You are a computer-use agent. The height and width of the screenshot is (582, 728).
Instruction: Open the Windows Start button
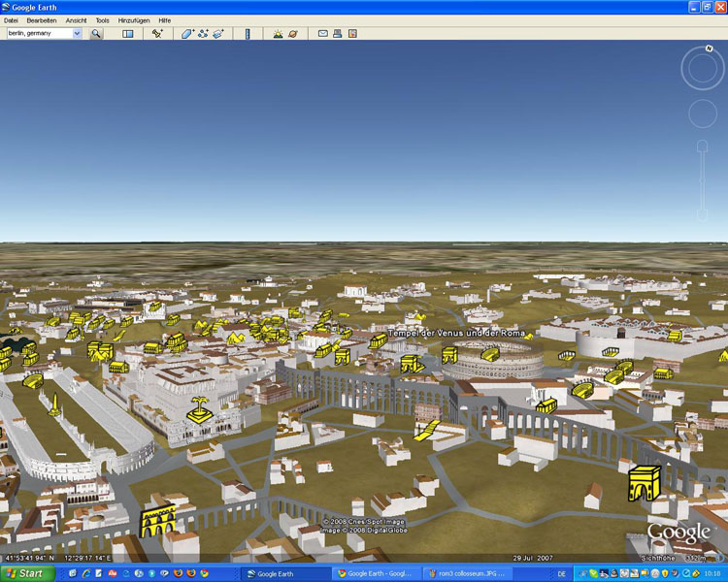click(x=27, y=573)
